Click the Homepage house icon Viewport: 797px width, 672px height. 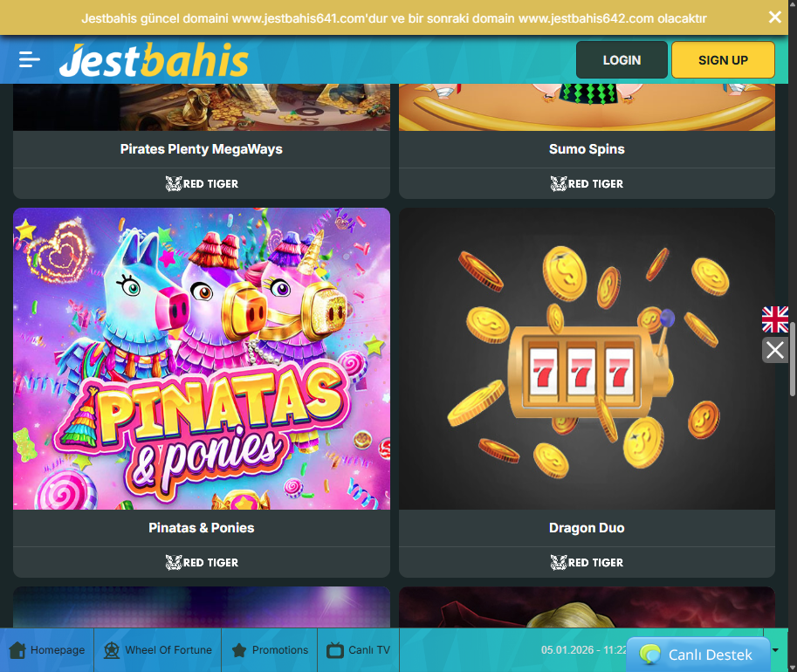tap(17, 650)
